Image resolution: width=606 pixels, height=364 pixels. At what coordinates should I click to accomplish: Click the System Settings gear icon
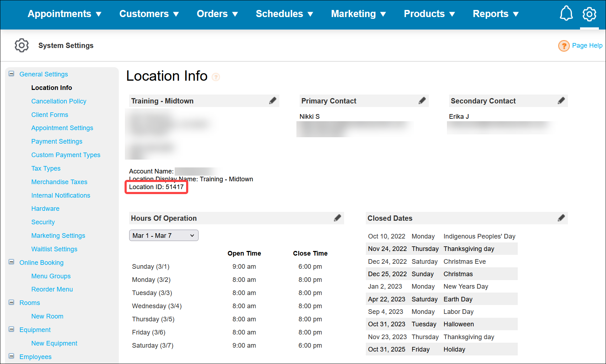22,45
